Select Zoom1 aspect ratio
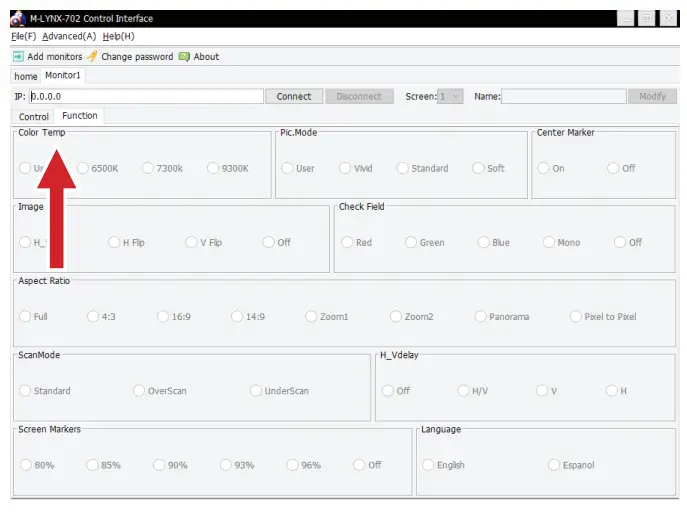Screen dimensions: 687x512 [x=326, y=316]
